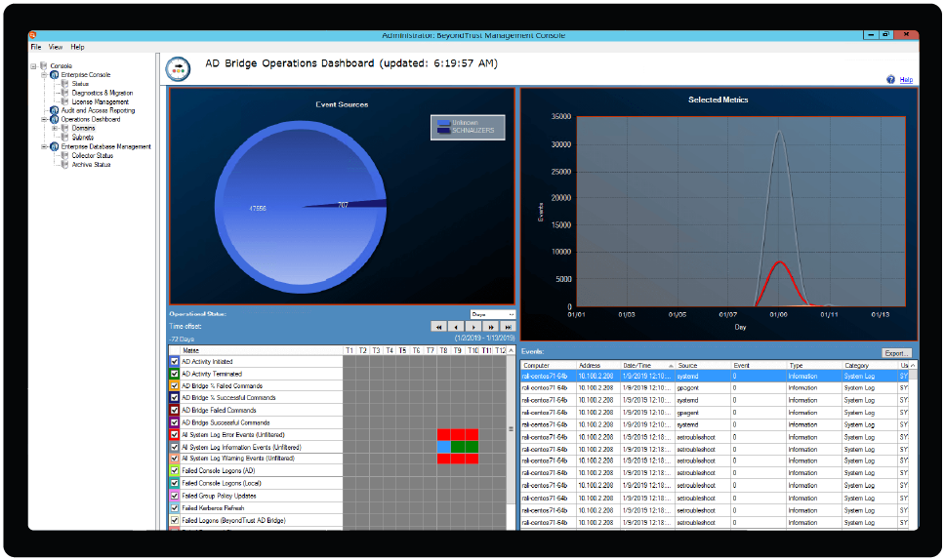This screenshot has height=560, width=945.
Task: Expand the Domains tree node
Action: [54, 129]
